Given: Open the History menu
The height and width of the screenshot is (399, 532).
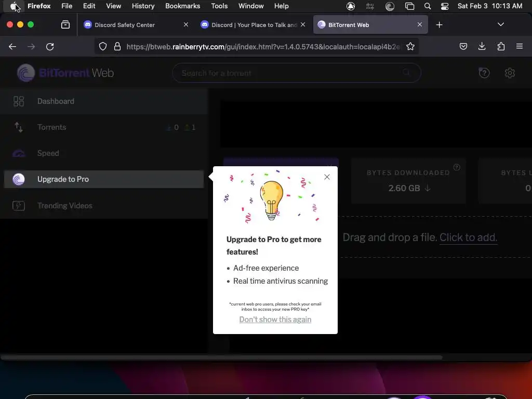Looking at the screenshot, I should 143,6.
